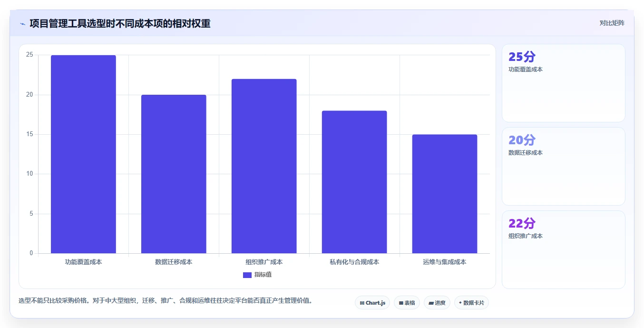Select the 数据卡片 tag
The height and width of the screenshot is (328, 644).
click(471, 303)
